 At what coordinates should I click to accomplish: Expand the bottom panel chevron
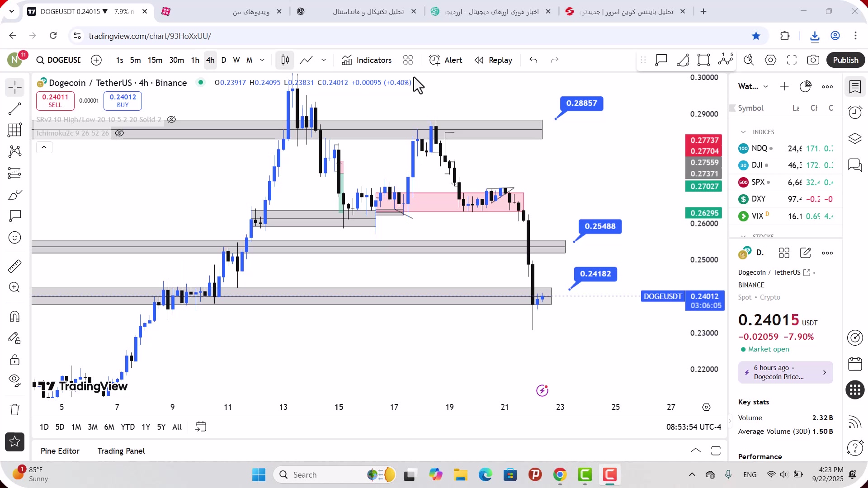tap(696, 450)
